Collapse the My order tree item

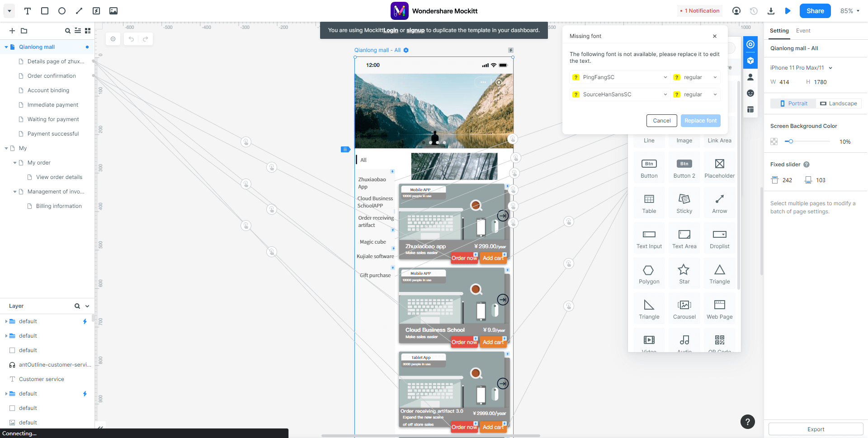tap(15, 163)
